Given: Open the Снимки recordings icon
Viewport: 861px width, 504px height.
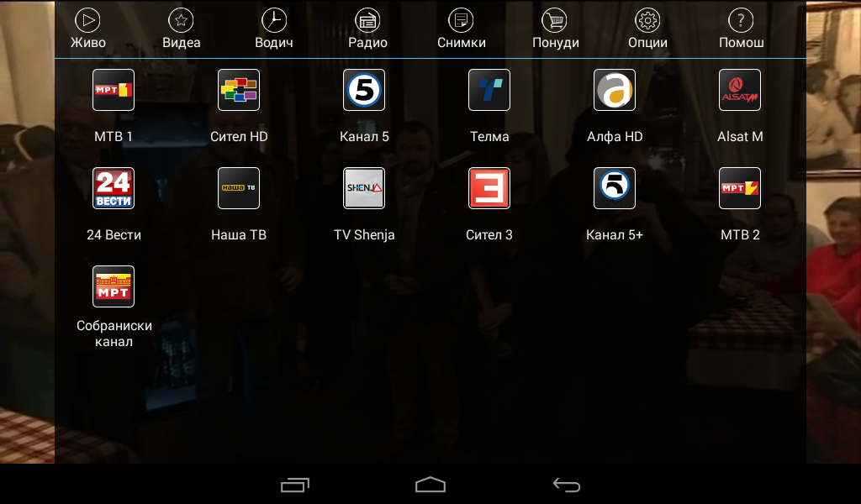Looking at the screenshot, I should [x=462, y=20].
